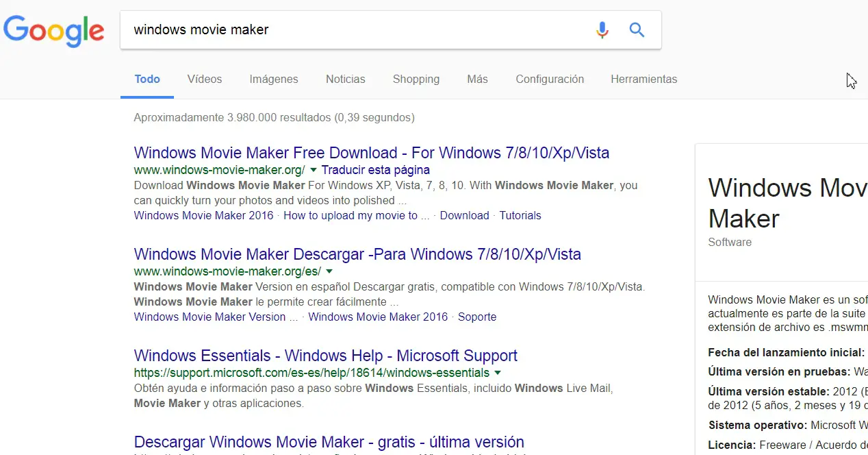Activate voice search microphone icon

(x=602, y=29)
